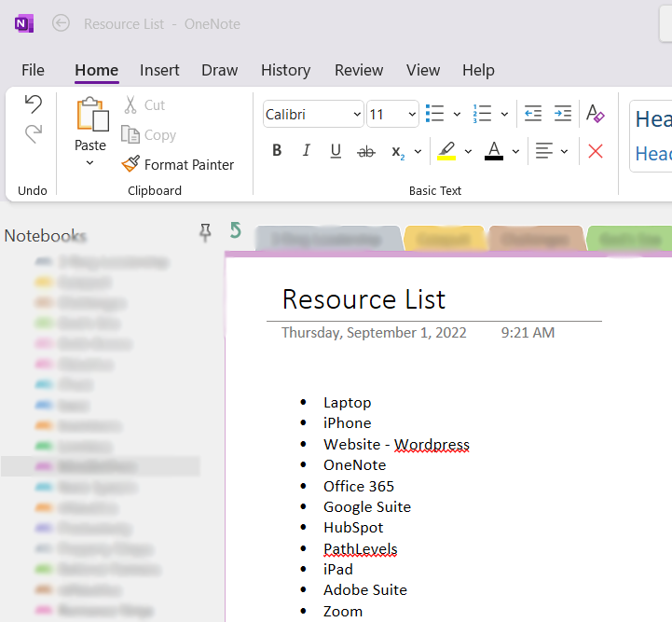Select the highlighted notebook row in sidebar
672x622 pixels.
click(101, 466)
